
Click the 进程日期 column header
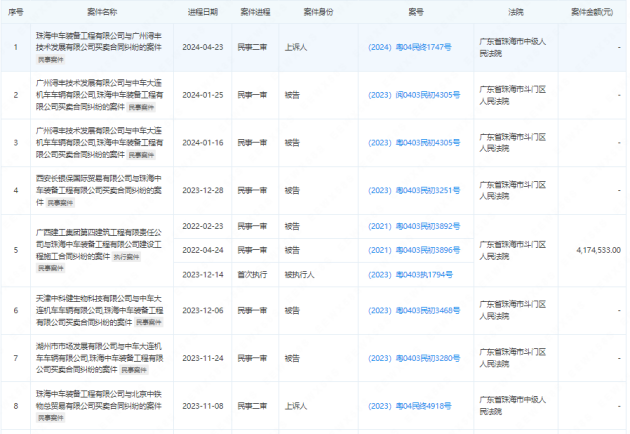[x=202, y=12]
